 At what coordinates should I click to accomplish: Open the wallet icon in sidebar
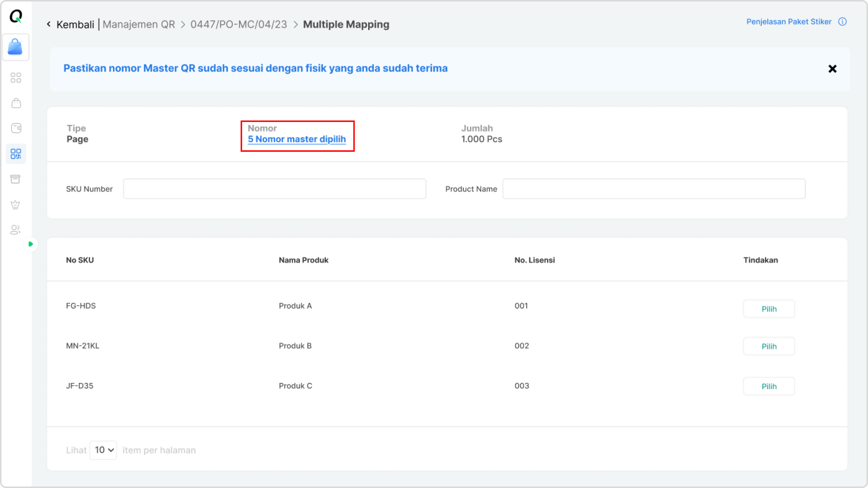[16, 128]
